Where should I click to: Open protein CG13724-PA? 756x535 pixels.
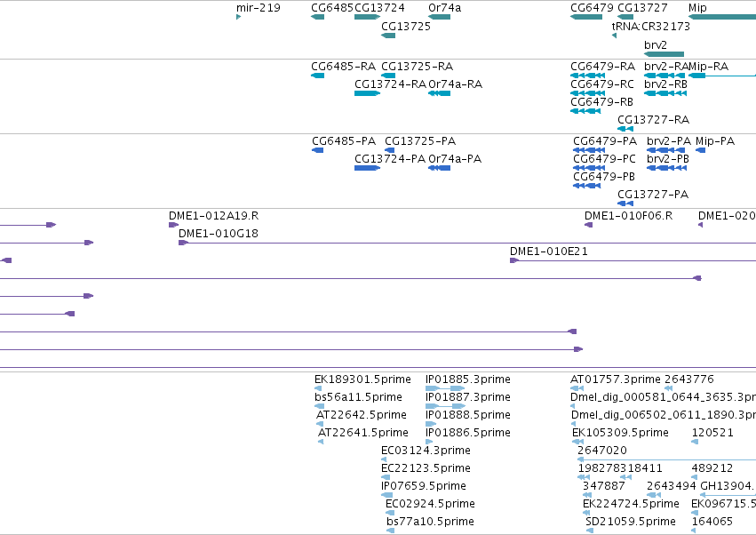390,159
